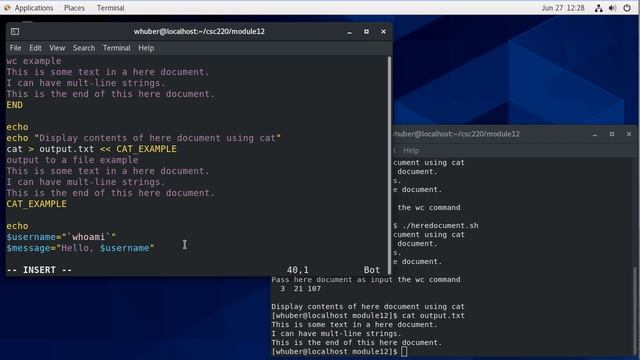The height and width of the screenshot is (360, 640).
Task: Click the 'wc example' line in the editor
Action: 34,61
